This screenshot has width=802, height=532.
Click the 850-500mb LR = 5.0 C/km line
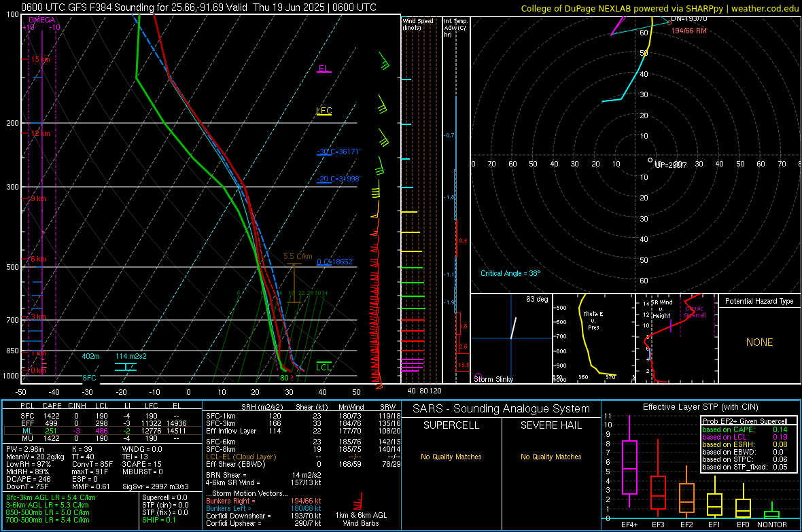(x=48, y=512)
